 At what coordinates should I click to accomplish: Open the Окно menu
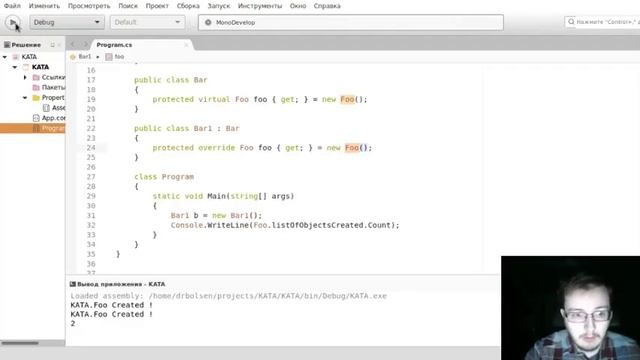[x=298, y=6]
